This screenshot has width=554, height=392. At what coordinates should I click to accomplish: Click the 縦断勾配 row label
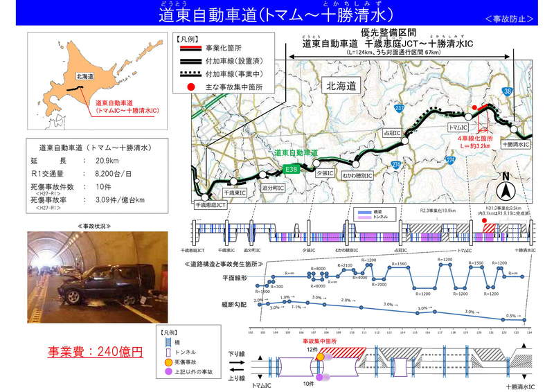[234, 304]
